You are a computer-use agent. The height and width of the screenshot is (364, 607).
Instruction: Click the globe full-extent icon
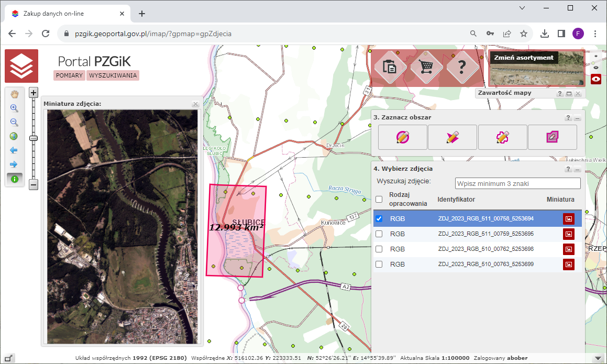click(x=14, y=137)
